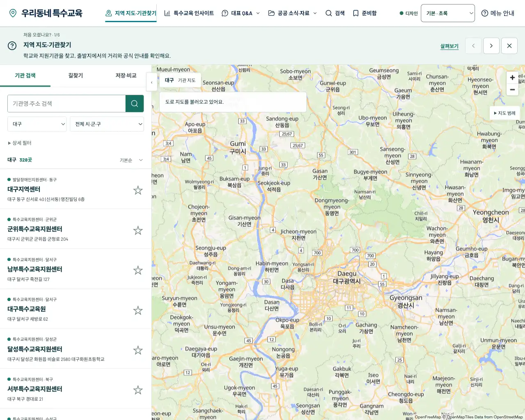Open the 대구특수교육원 listing
525x420 pixels.
coord(27,309)
